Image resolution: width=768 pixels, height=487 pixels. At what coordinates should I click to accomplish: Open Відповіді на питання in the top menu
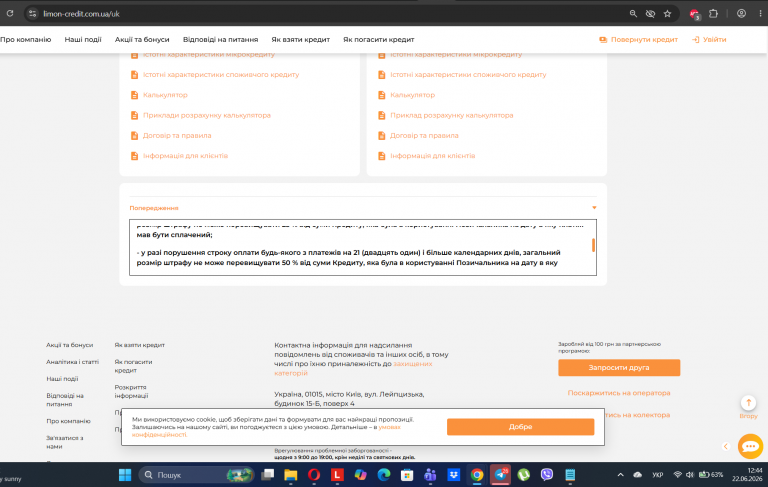tap(220, 40)
